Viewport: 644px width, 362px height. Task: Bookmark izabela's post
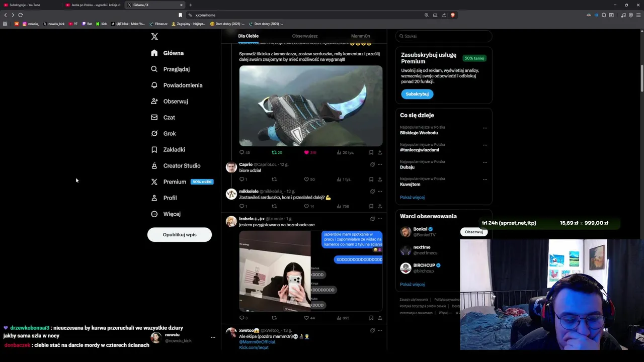[371, 318]
